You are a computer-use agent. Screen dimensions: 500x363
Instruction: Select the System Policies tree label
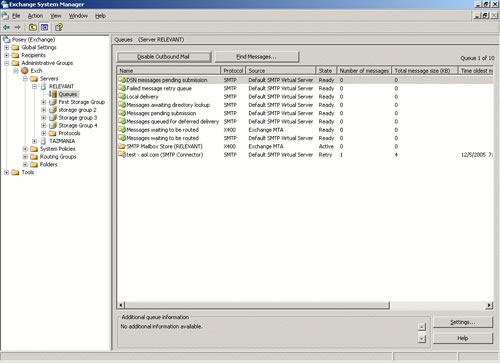click(x=58, y=149)
